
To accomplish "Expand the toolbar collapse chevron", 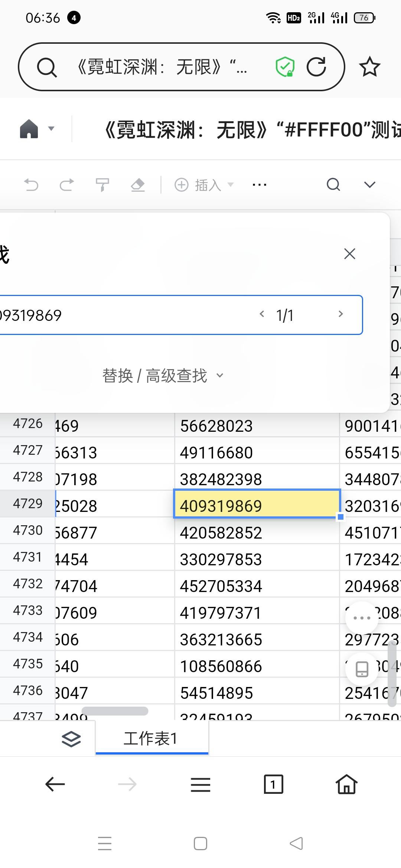I will coord(369,184).
